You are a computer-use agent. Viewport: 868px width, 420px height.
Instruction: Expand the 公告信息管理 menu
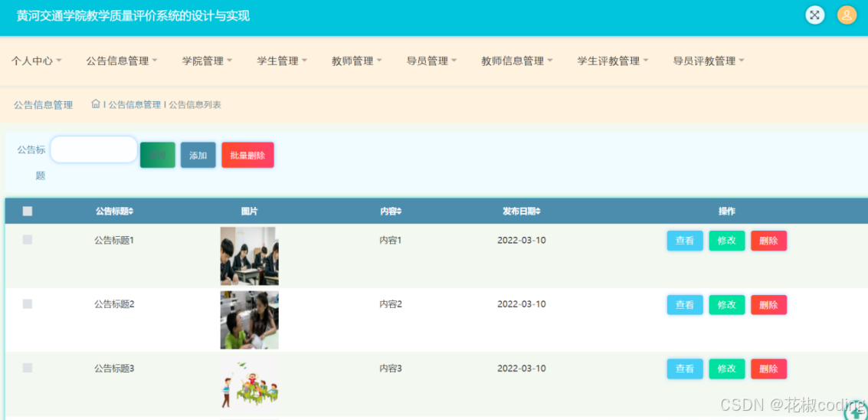122,61
